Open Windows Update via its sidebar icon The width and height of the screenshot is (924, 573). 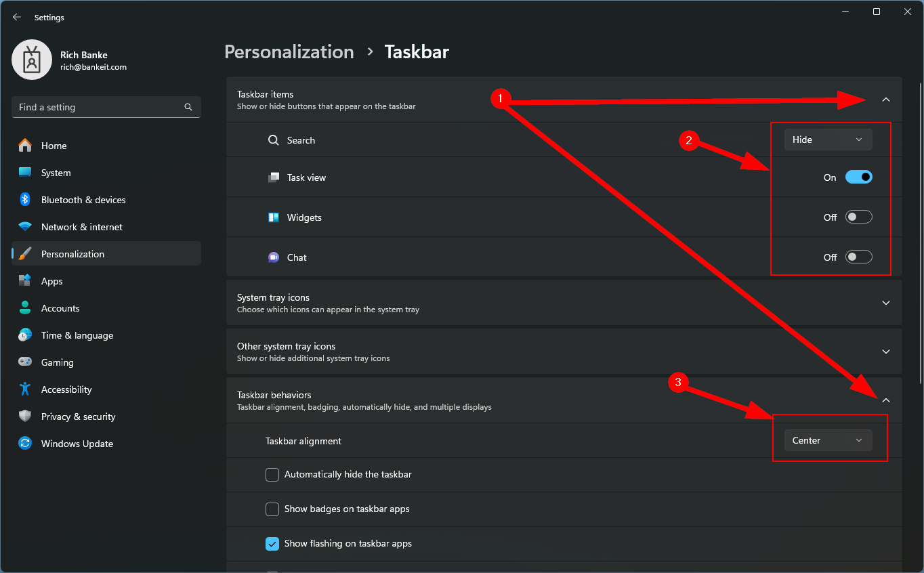click(25, 444)
